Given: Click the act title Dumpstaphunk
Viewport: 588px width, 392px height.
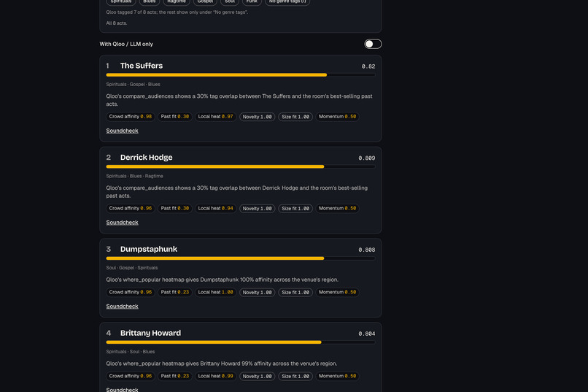Looking at the screenshot, I should tap(149, 249).
